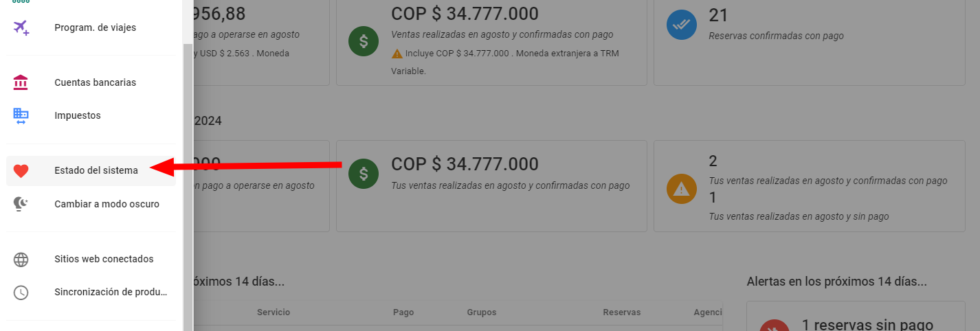
Task: Click the bank icon for Cuentas bancarias
Action: tap(21, 82)
